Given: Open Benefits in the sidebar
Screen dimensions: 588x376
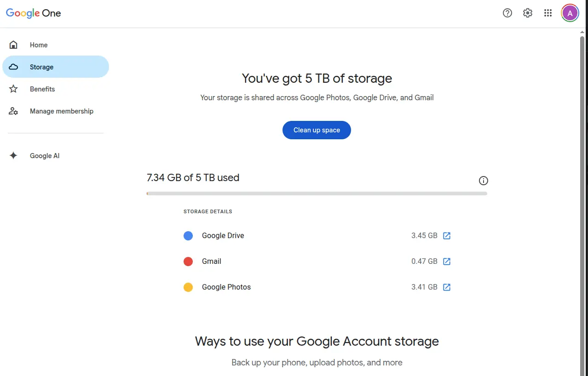Looking at the screenshot, I should click(x=56, y=89).
